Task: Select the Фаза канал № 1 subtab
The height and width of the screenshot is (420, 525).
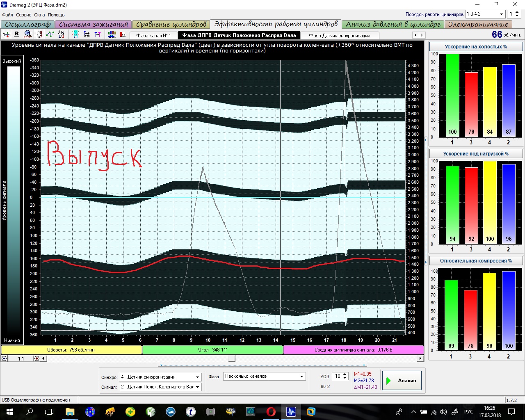Action: 153,36
